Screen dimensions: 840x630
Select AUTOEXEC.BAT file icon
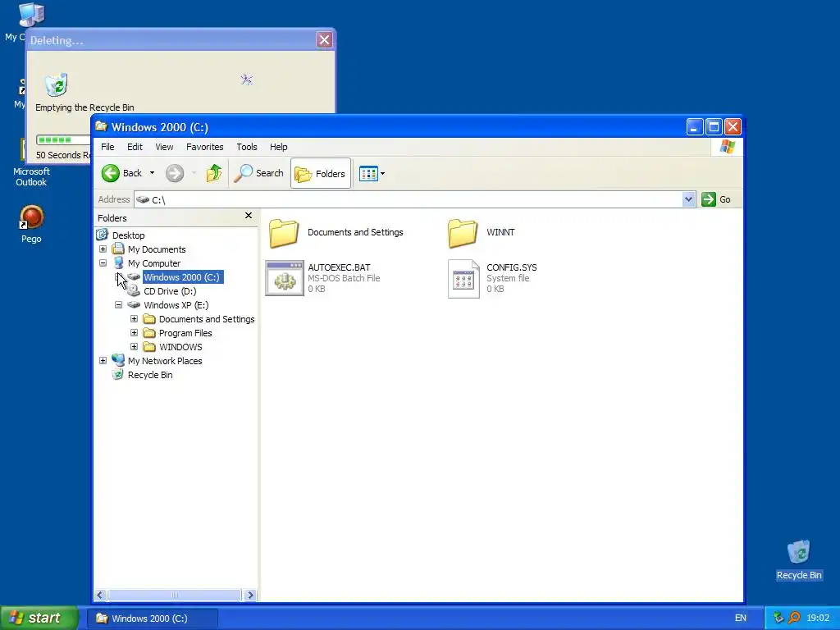coord(285,278)
